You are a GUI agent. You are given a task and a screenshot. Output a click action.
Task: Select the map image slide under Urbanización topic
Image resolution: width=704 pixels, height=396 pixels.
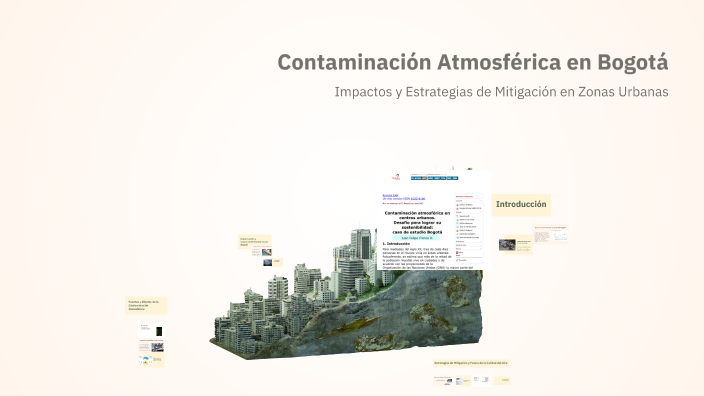coord(262,252)
